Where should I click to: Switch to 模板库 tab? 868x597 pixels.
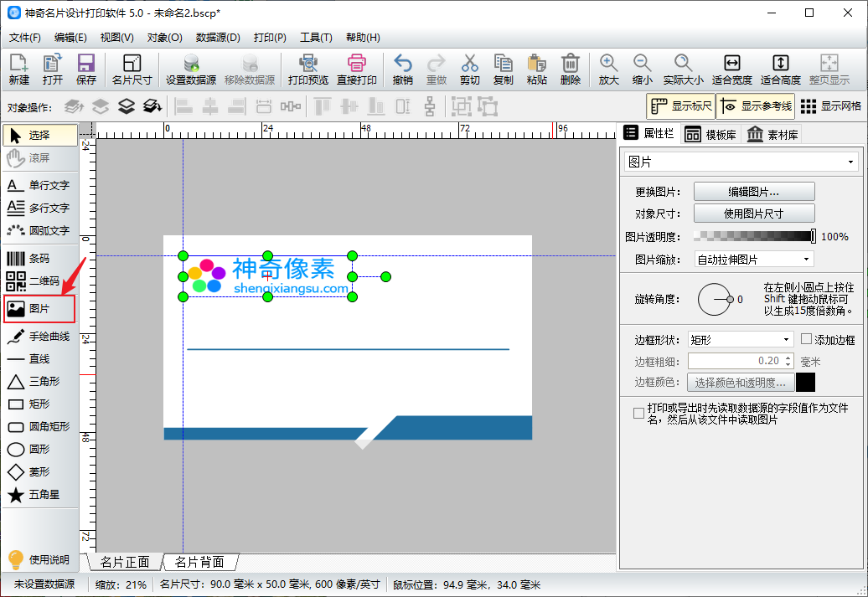(x=710, y=135)
